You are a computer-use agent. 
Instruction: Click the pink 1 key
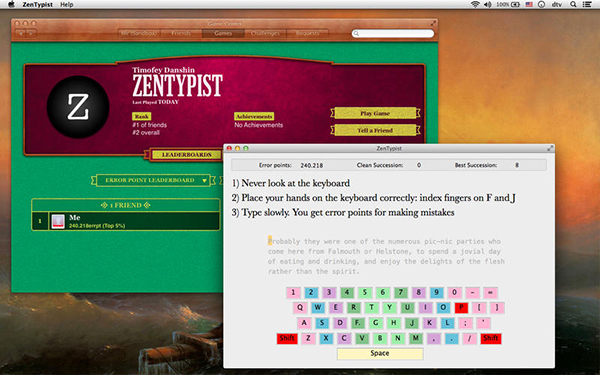pyautogui.click(x=293, y=293)
